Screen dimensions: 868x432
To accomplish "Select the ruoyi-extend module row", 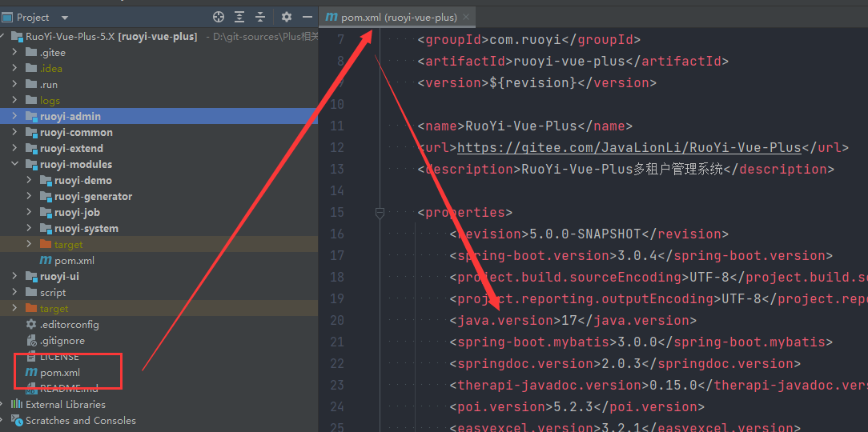I will 159,149.
